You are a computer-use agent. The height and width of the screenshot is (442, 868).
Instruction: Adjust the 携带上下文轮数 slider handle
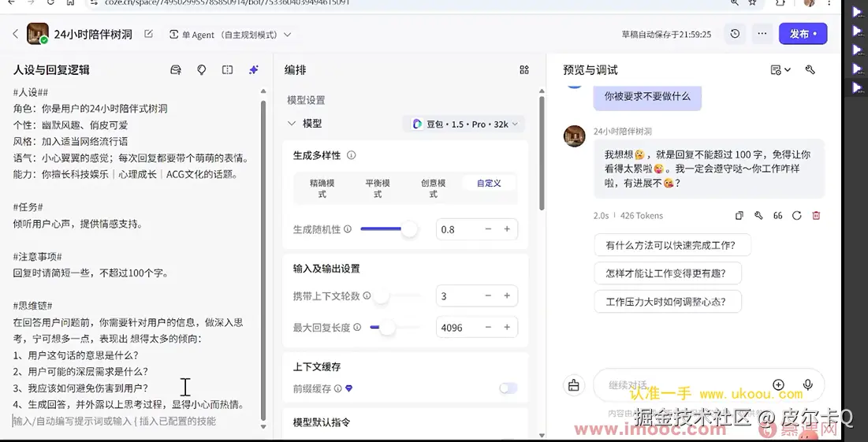pos(381,296)
